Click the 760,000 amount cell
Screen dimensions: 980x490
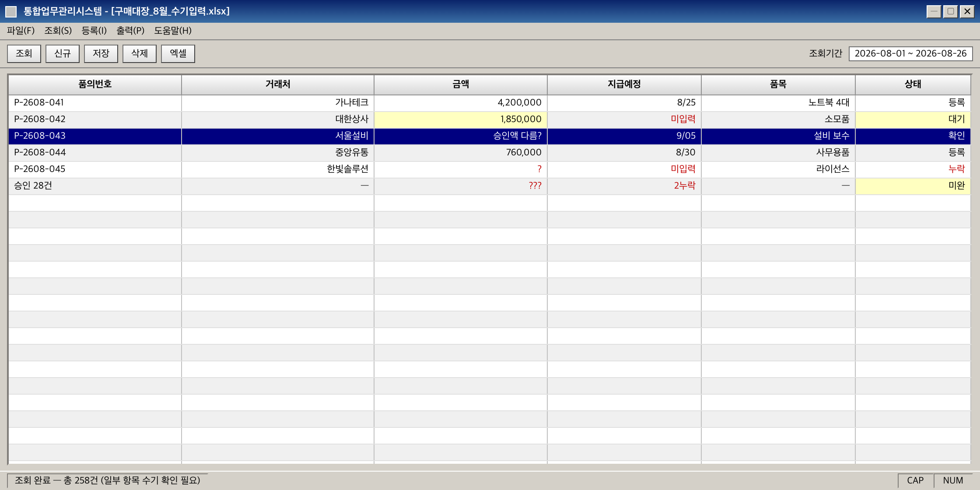tap(461, 153)
